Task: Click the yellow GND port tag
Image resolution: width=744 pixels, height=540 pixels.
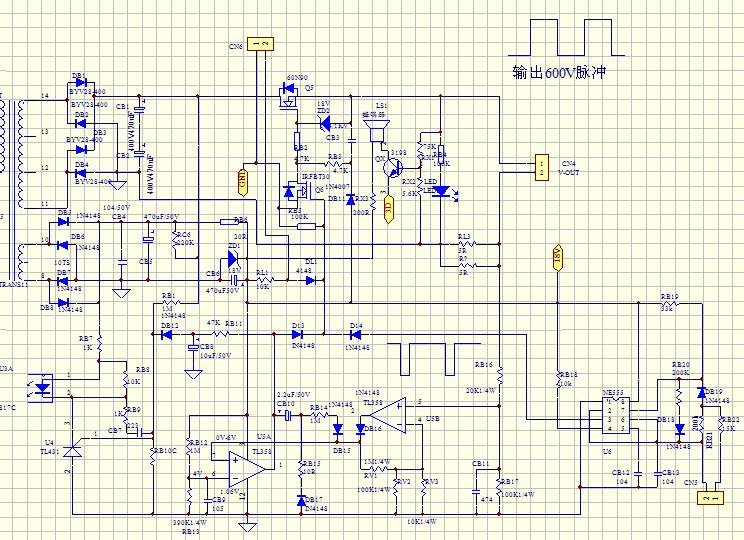Action: click(242, 181)
